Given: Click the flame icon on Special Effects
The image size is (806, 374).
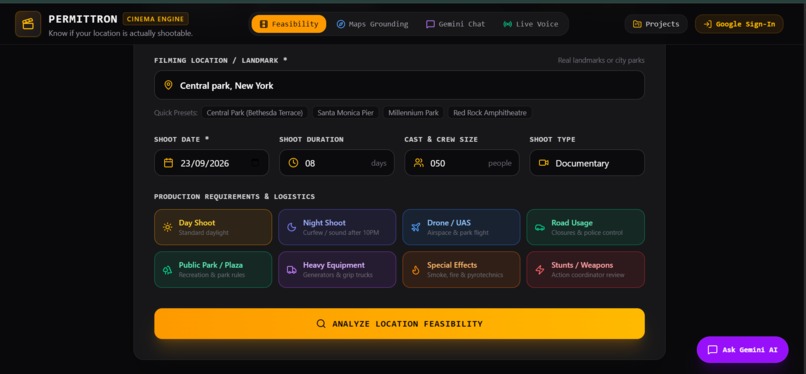Looking at the screenshot, I should coord(416,270).
